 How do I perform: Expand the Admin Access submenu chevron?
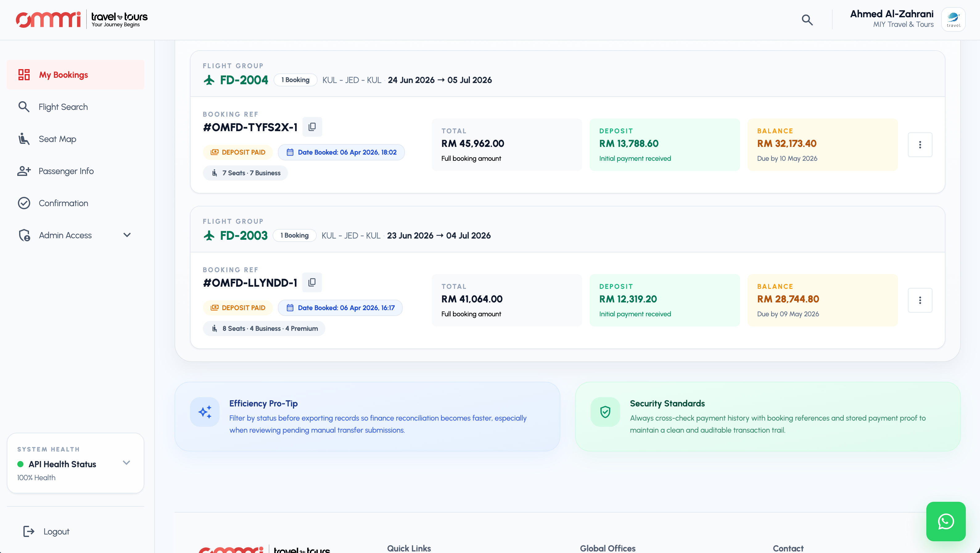pyautogui.click(x=127, y=235)
